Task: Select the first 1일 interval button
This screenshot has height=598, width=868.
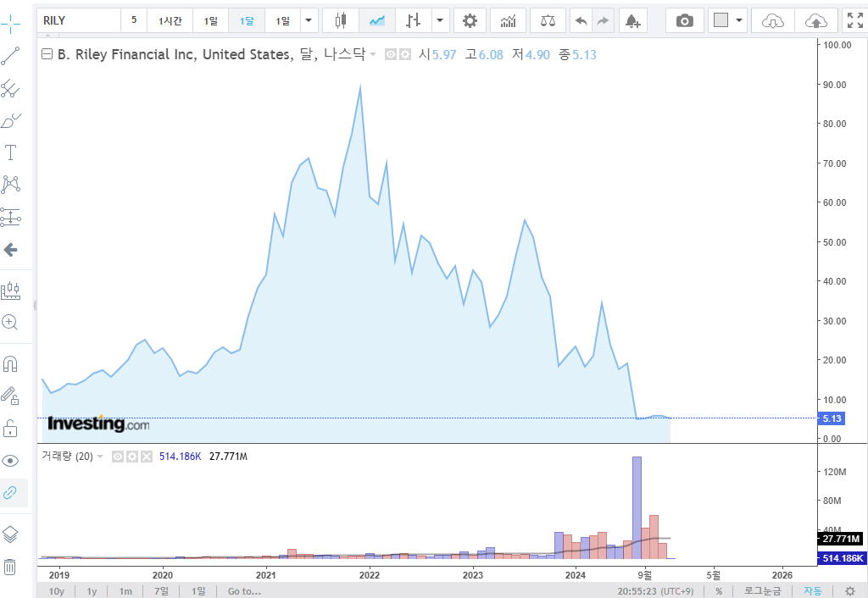Action: [210, 21]
